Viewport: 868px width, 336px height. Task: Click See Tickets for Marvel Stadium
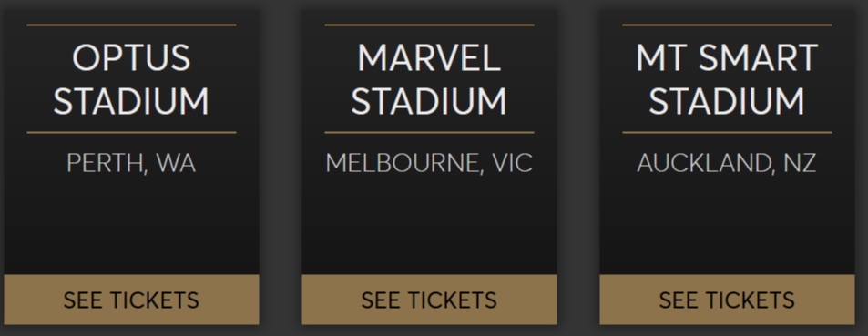point(429,300)
